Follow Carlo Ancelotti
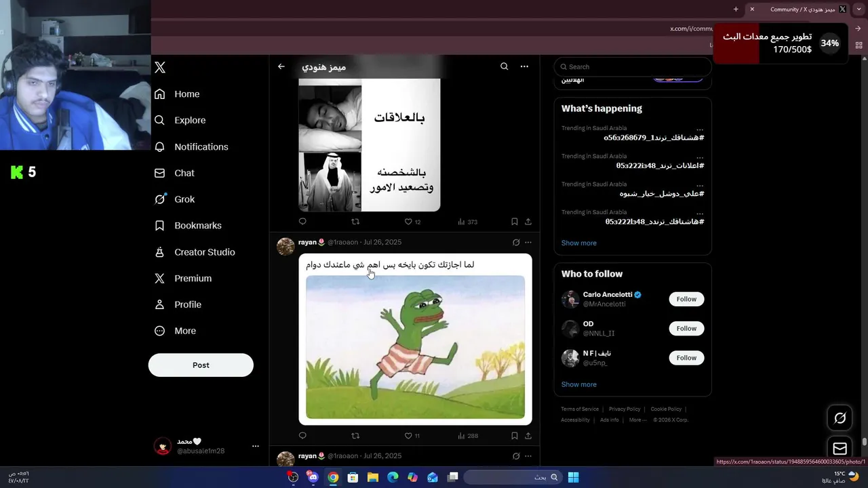Screen dimensions: 868x488 coord(686,299)
